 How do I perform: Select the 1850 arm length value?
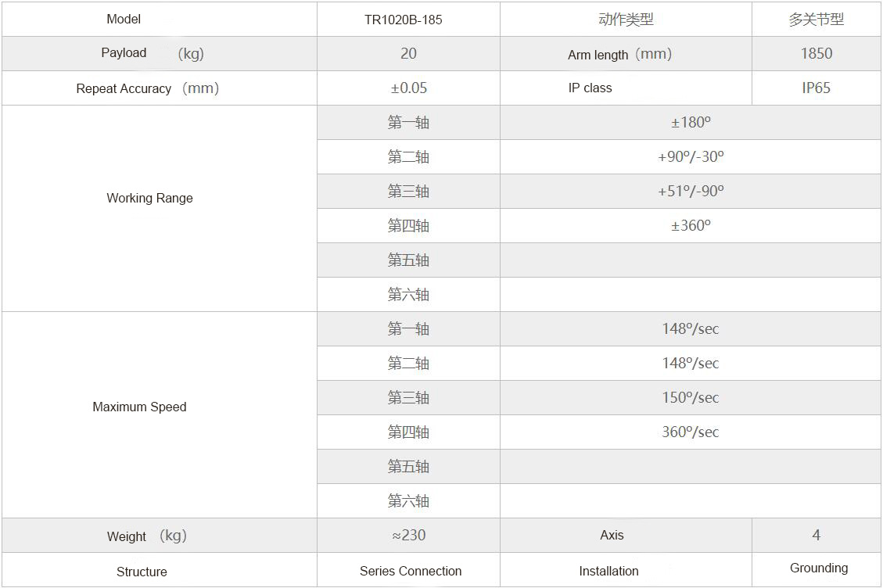[x=816, y=53]
